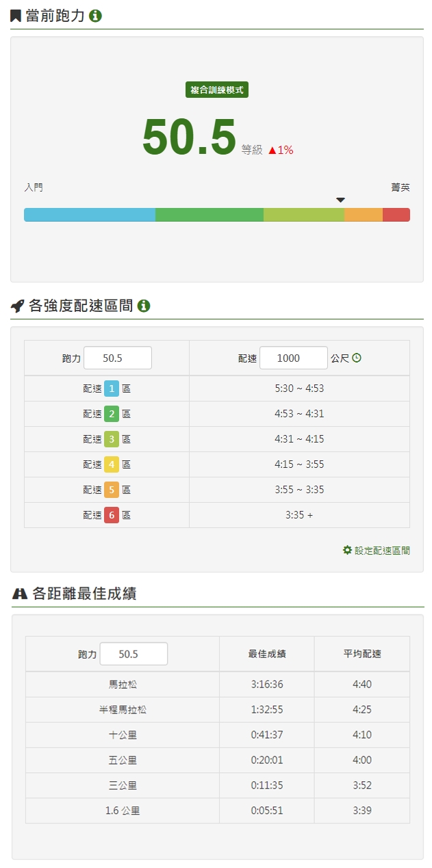Image resolution: width=432 pixels, height=868 pixels.
Task: Click the clock icon next to 公尺
Action: tap(357, 358)
